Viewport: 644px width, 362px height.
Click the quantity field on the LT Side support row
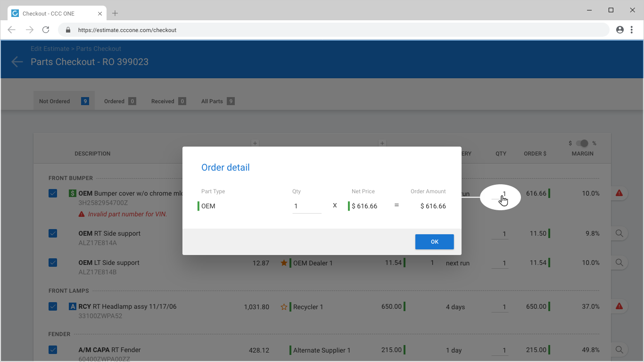click(x=500, y=263)
